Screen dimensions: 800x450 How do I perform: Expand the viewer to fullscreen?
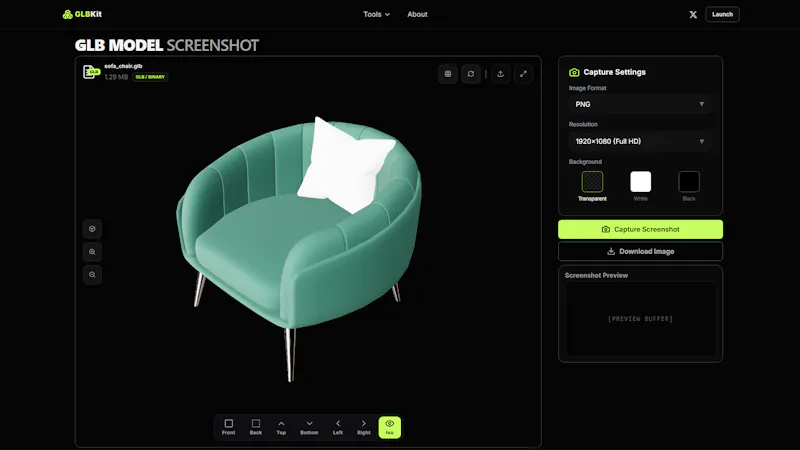[523, 74]
